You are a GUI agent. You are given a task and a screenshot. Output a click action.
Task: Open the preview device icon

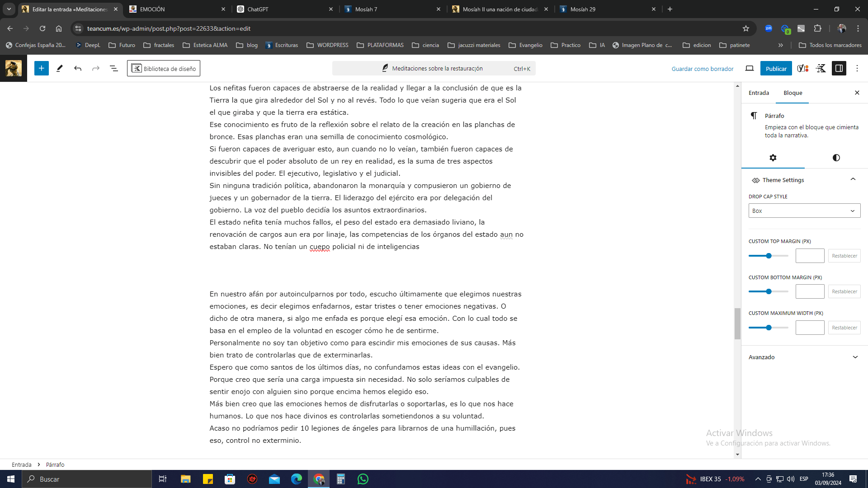(749, 68)
